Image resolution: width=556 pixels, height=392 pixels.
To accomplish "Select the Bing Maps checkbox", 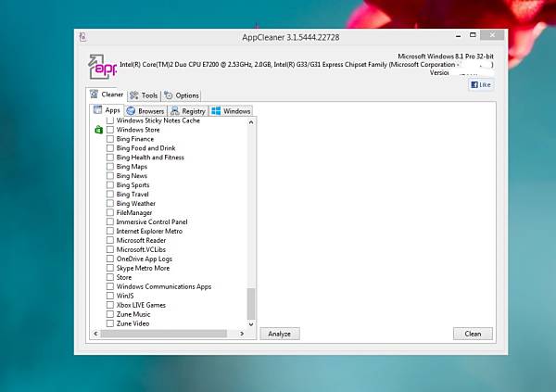I will [110, 167].
